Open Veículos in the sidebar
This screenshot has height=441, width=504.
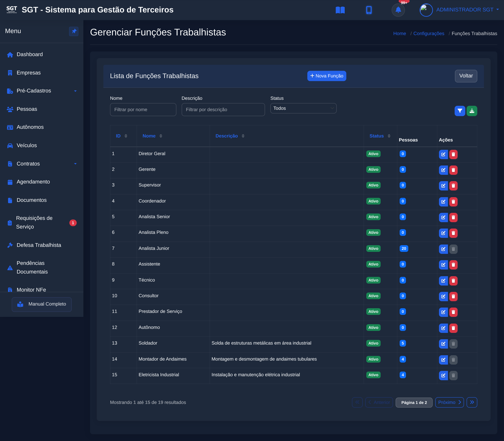(42, 145)
